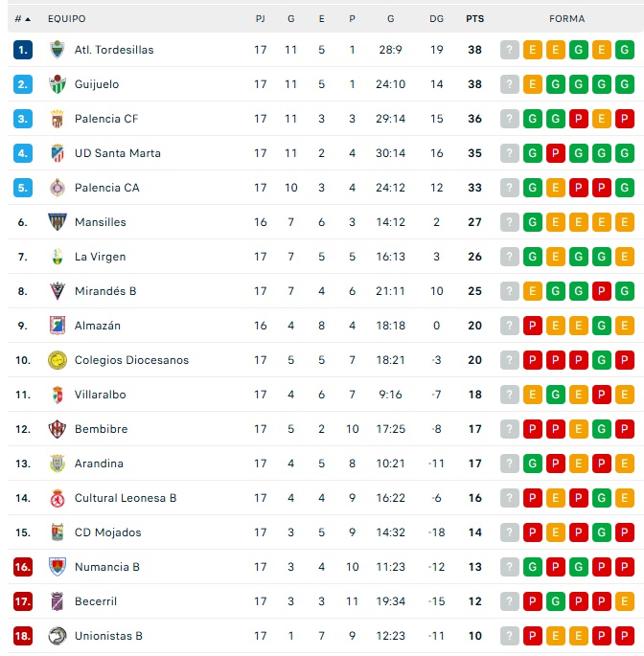Click Bembibre's last green G form result

tap(602, 429)
